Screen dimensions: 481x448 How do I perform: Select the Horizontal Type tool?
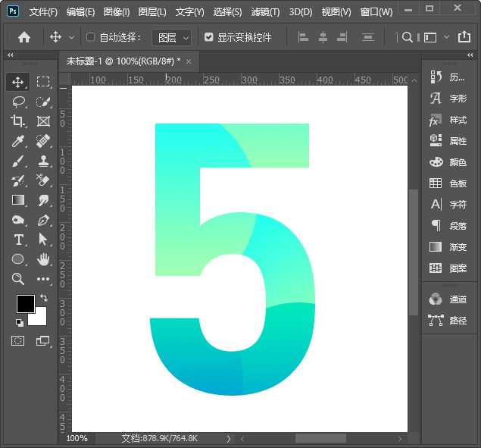[x=18, y=240]
